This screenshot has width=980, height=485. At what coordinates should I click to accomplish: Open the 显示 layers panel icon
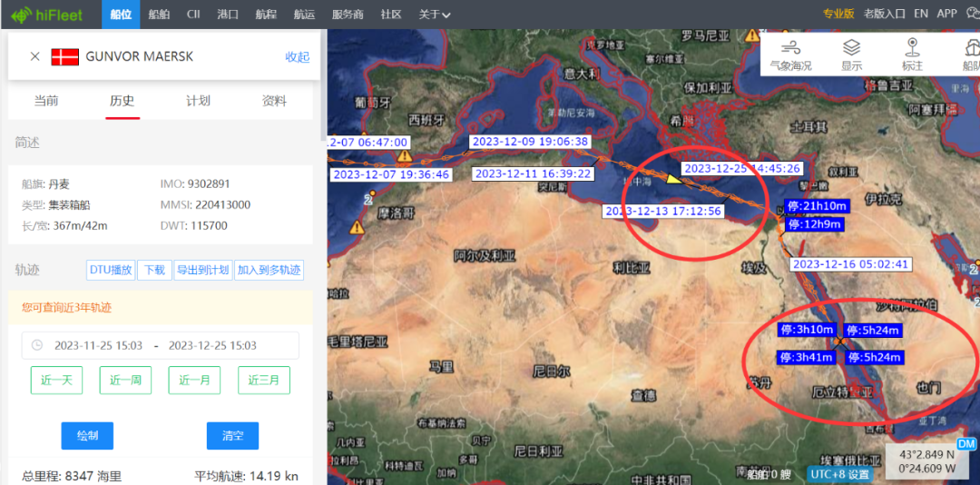click(x=851, y=54)
